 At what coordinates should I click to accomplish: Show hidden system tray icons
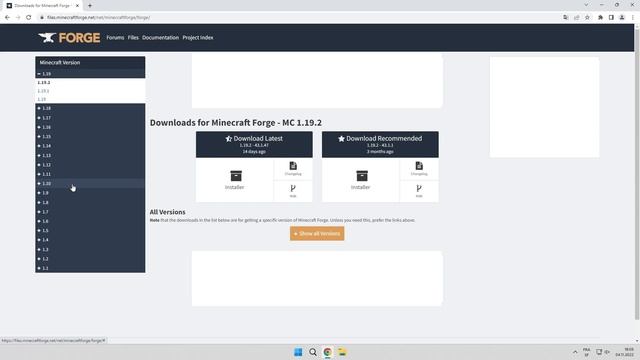[575, 352]
